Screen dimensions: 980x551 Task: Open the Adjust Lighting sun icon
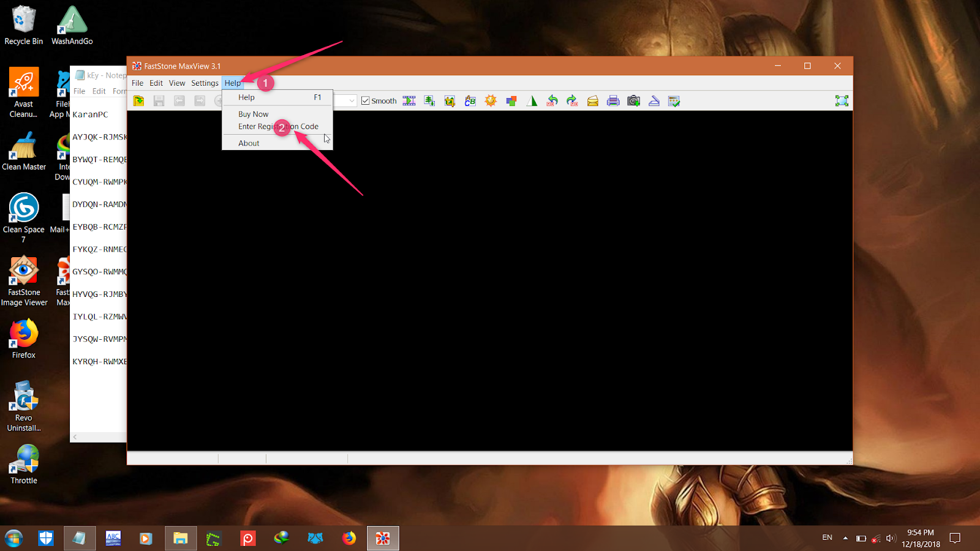tap(491, 101)
